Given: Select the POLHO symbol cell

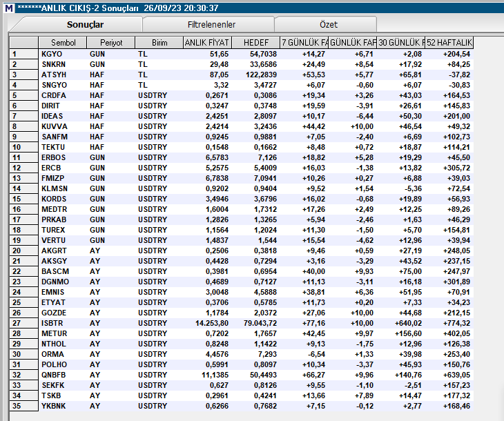Looking at the screenshot, I should coord(63,364).
